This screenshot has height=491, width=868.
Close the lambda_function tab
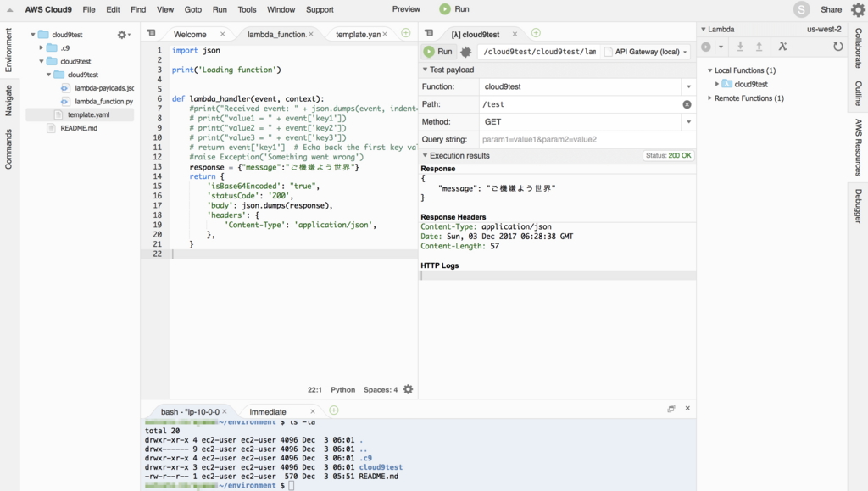point(311,34)
